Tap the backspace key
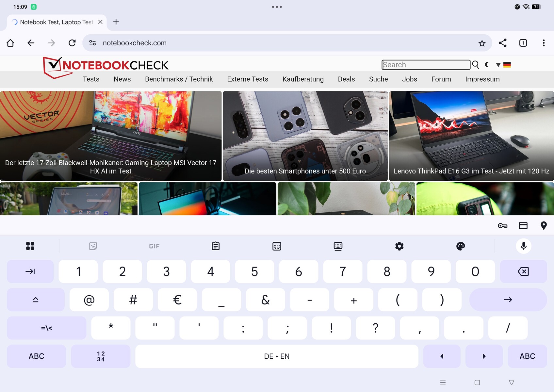Viewport: 554px width, 392px height. (x=523, y=271)
